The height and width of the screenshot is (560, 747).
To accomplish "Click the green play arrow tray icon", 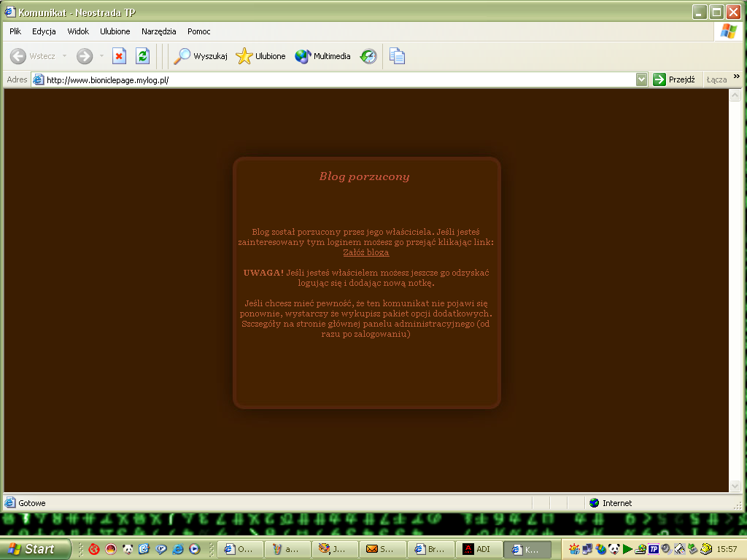I will 627,549.
